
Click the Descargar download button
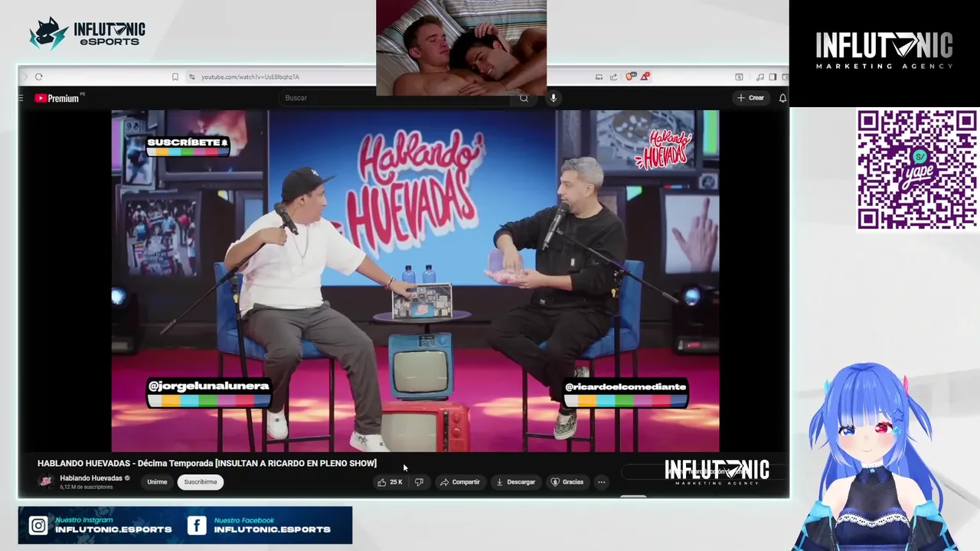(515, 482)
